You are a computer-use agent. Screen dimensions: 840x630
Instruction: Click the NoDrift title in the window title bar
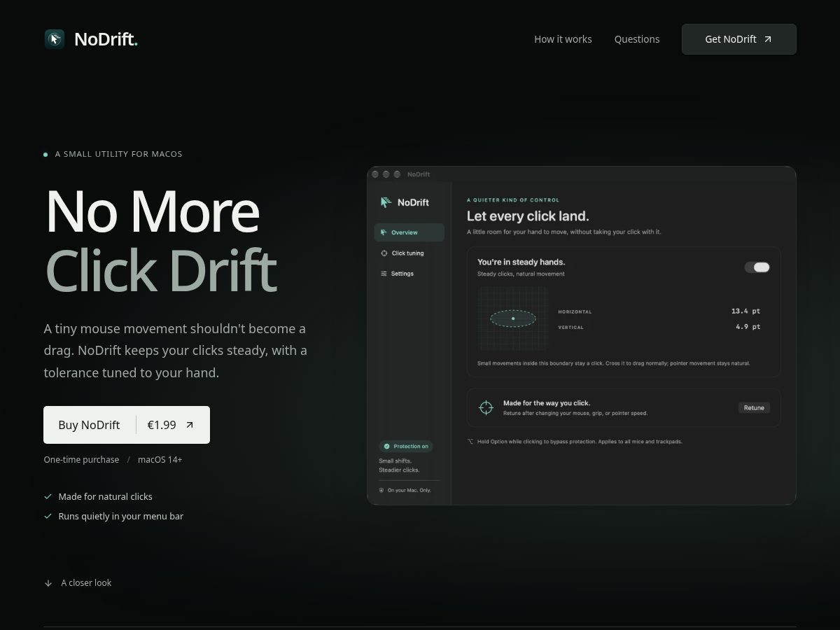coord(419,174)
